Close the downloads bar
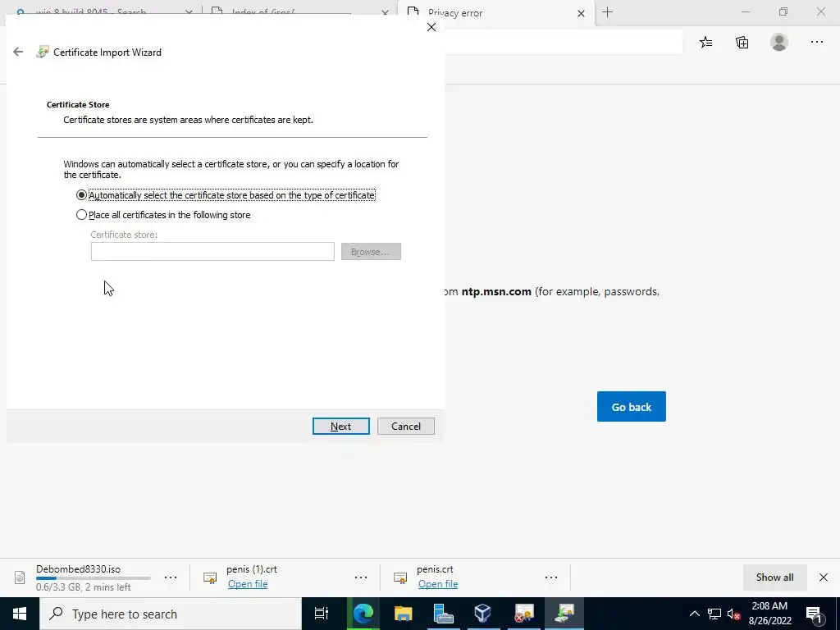Viewport: 840px width, 630px height. (x=824, y=577)
